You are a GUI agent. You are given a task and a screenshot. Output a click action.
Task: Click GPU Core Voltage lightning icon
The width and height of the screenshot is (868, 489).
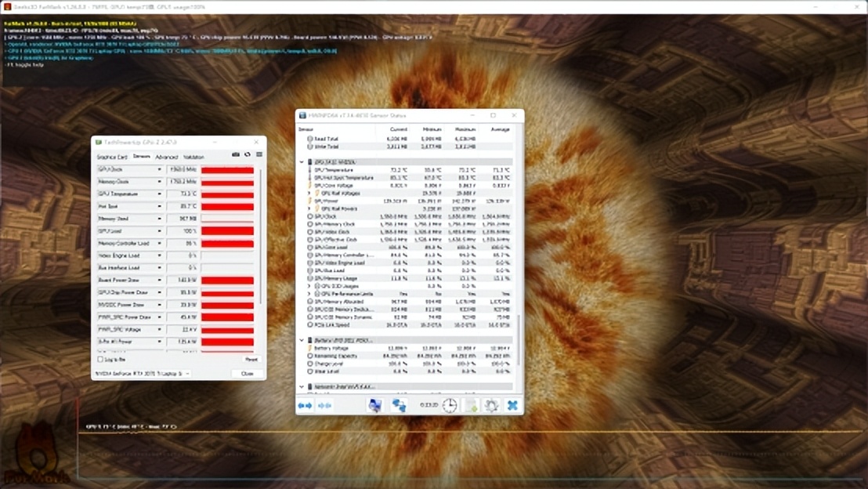pyautogui.click(x=310, y=186)
